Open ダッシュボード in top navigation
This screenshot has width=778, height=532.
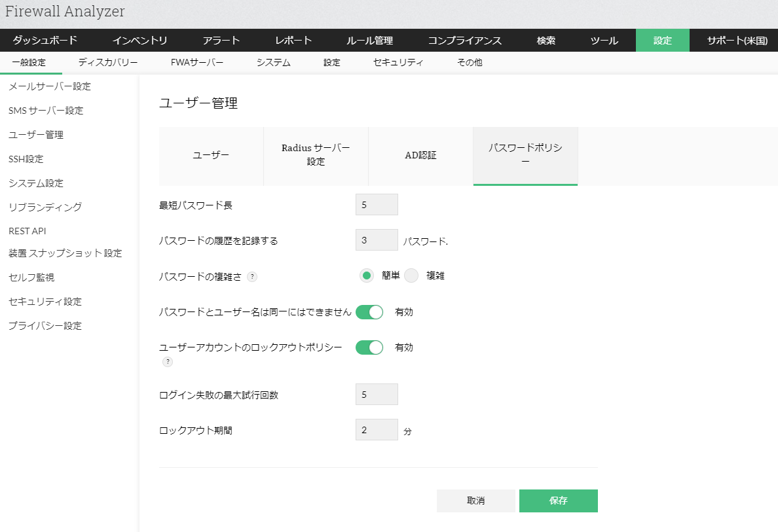tap(45, 41)
